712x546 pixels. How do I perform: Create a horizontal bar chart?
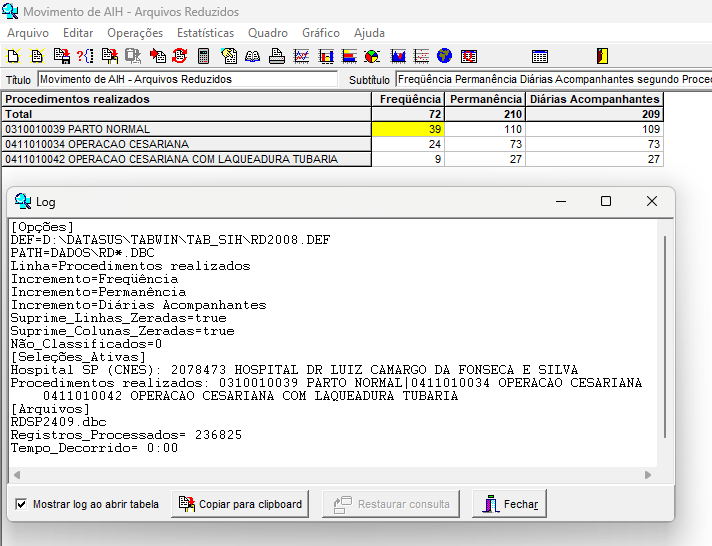pyautogui.click(x=349, y=56)
